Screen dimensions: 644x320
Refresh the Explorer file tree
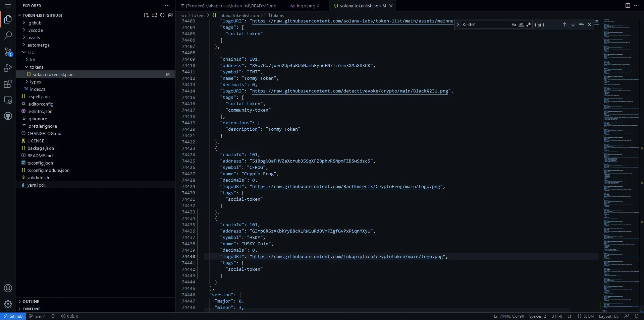tap(162, 15)
